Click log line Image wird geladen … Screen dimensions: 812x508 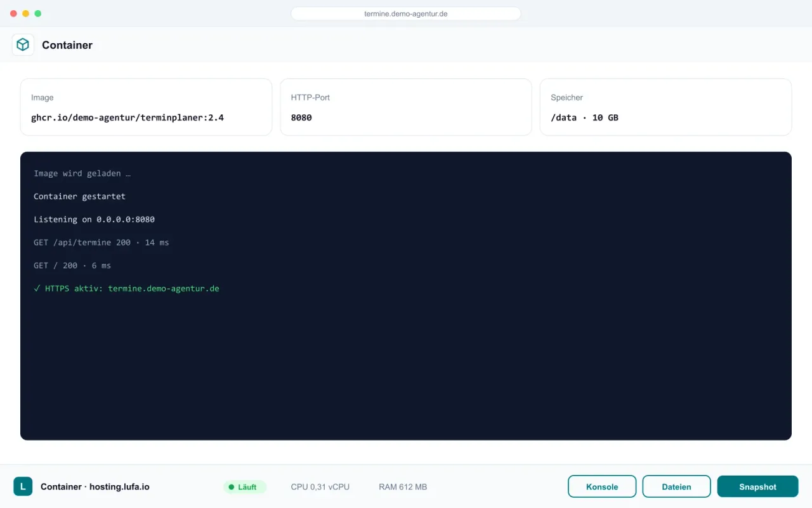coord(82,173)
